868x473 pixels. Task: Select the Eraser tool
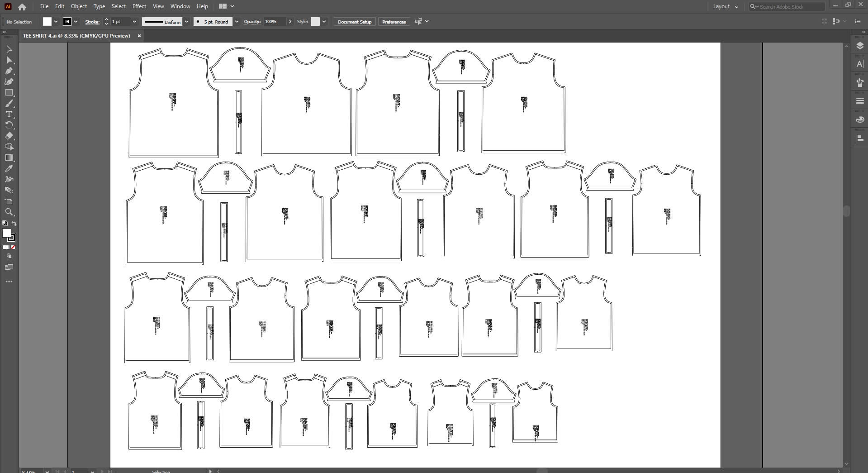point(9,136)
